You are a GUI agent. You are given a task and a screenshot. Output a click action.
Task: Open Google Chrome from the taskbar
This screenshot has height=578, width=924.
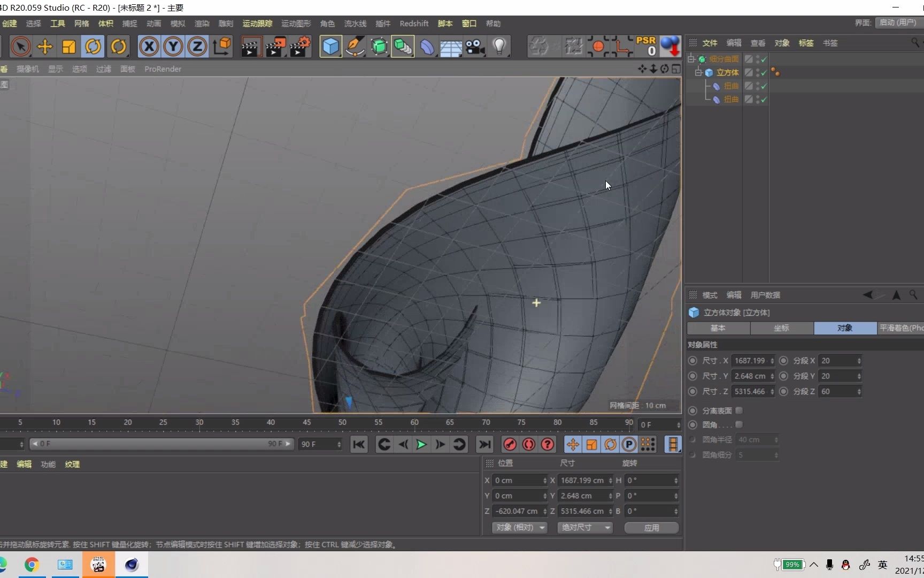[32, 565]
